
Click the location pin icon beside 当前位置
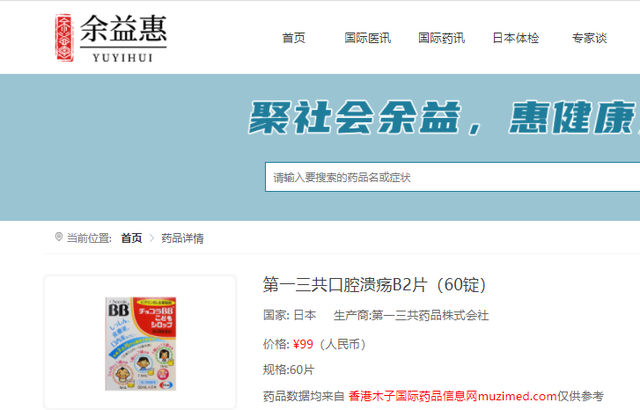(x=59, y=237)
